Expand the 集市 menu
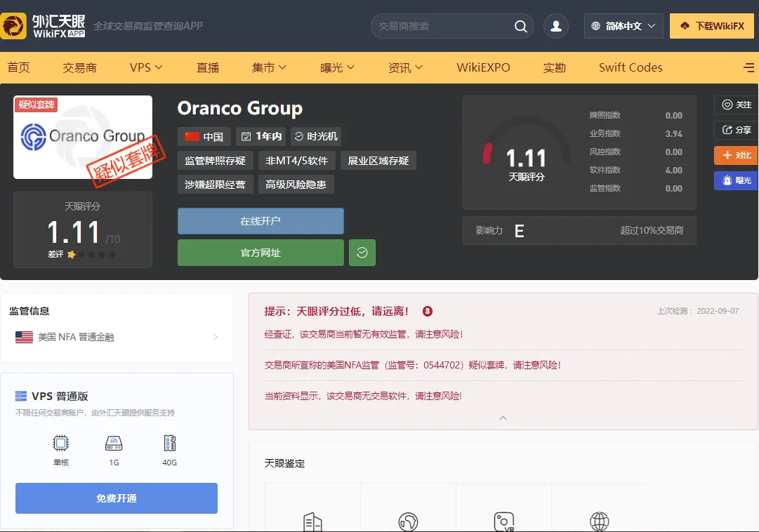This screenshot has height=532, width=759. click(269, 68)
